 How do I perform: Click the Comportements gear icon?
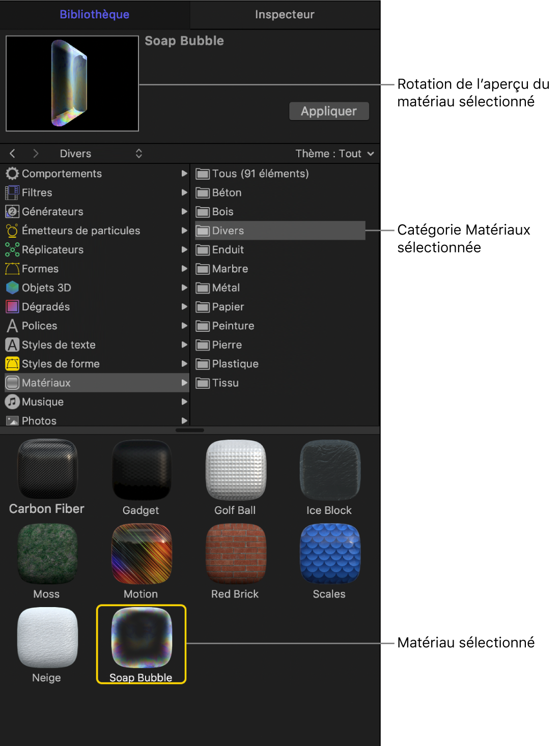click(12, 174)
